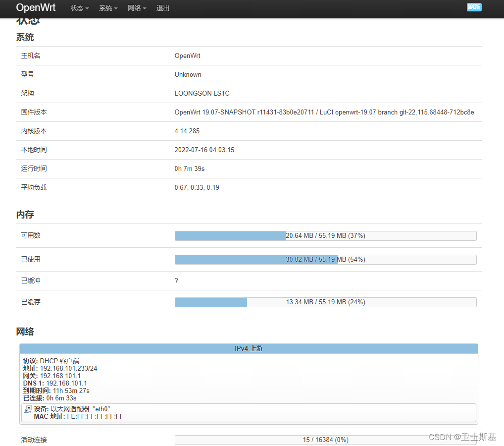
Task: Click the 固件版本 row label
Action: [x=34, y=112]
